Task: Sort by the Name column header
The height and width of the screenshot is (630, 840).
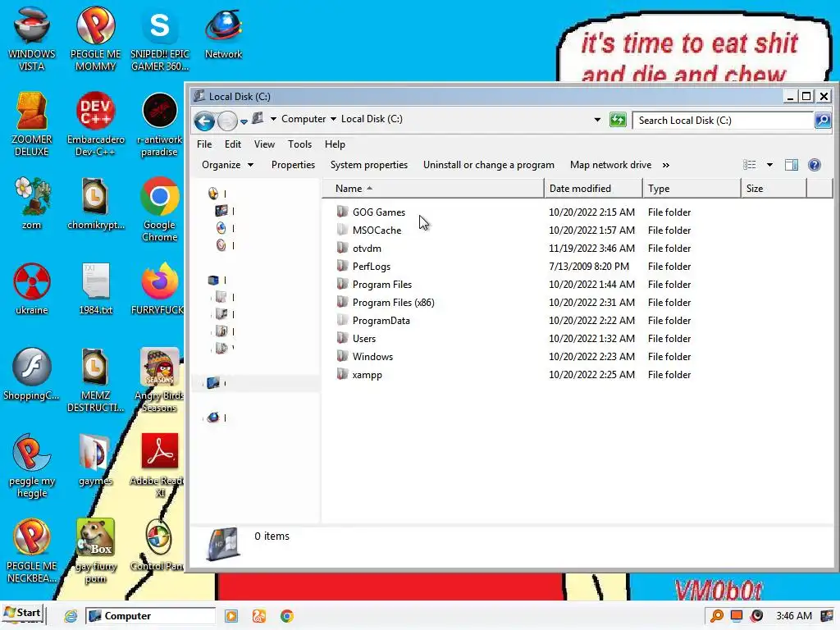Action: [434, 189]
